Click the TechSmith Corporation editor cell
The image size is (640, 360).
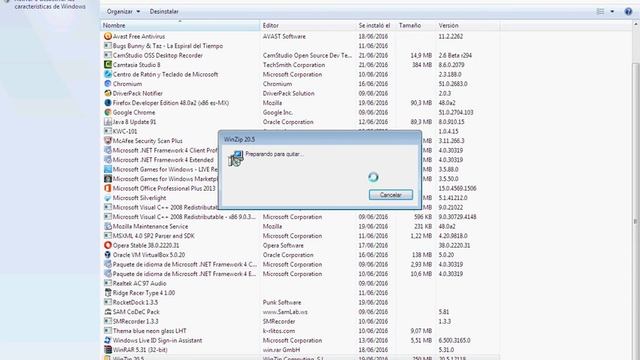[x=294, y=65]
